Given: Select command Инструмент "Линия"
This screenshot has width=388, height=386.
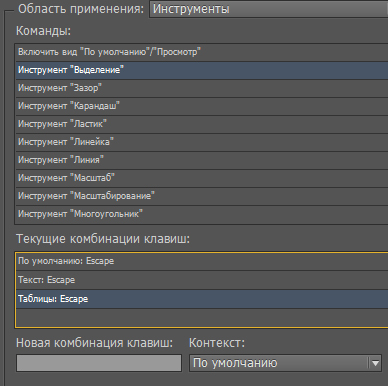Looking at the screenshot, I should tap(202, 160).
